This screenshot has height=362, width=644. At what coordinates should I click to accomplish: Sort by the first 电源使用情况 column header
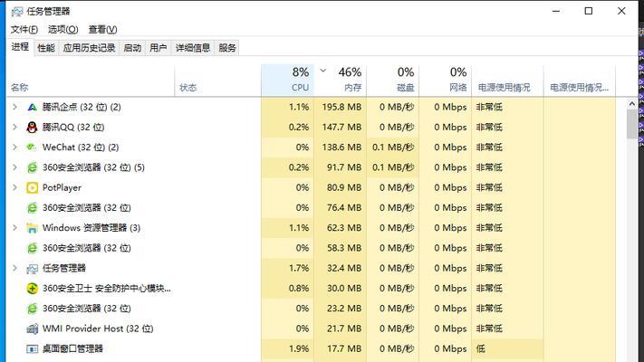tap(507, 81)
